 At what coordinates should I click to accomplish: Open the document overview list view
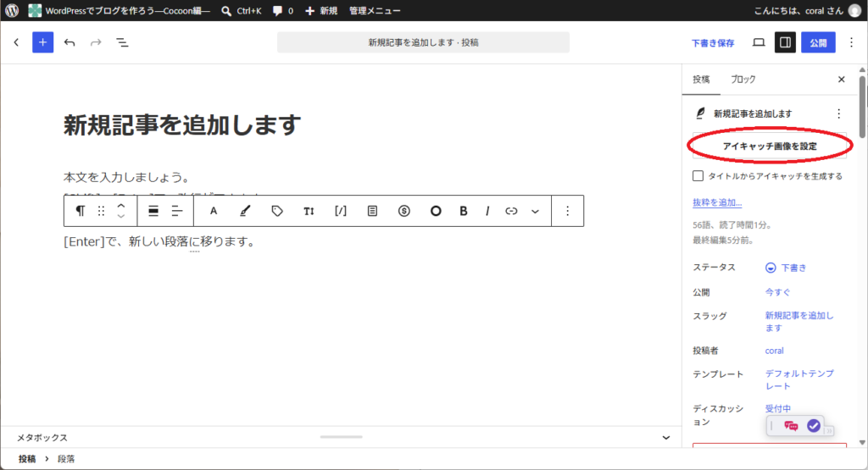pyautogui.click(x=122, y=42)
